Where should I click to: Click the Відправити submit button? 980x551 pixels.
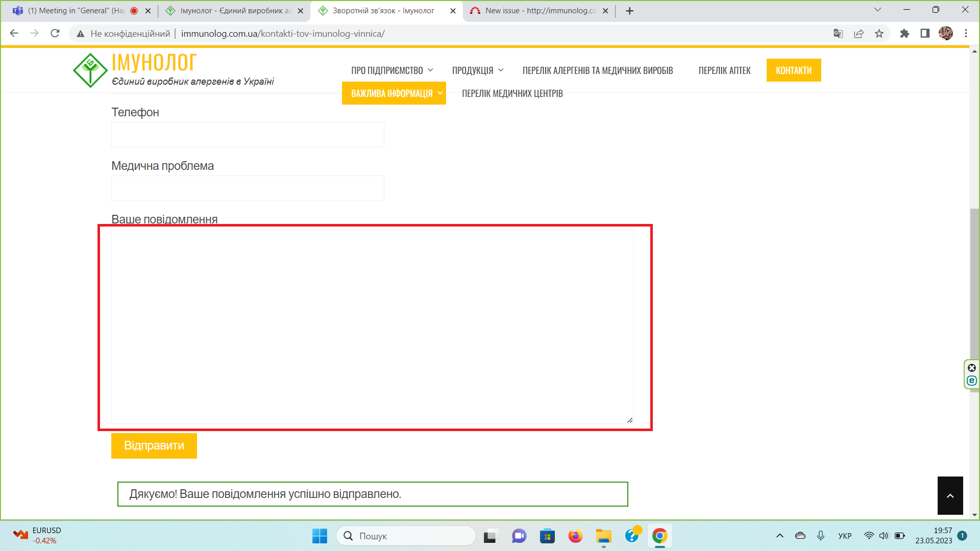[x=154, y=446]
